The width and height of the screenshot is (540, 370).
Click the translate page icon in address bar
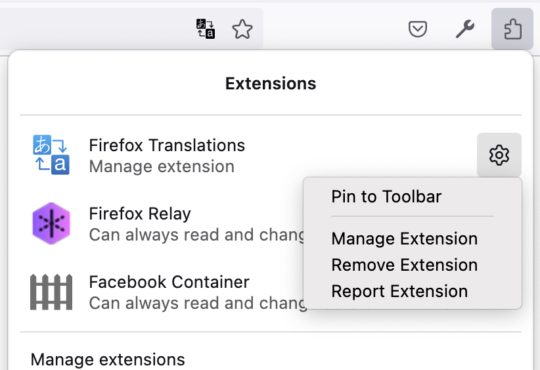point(206,29)
